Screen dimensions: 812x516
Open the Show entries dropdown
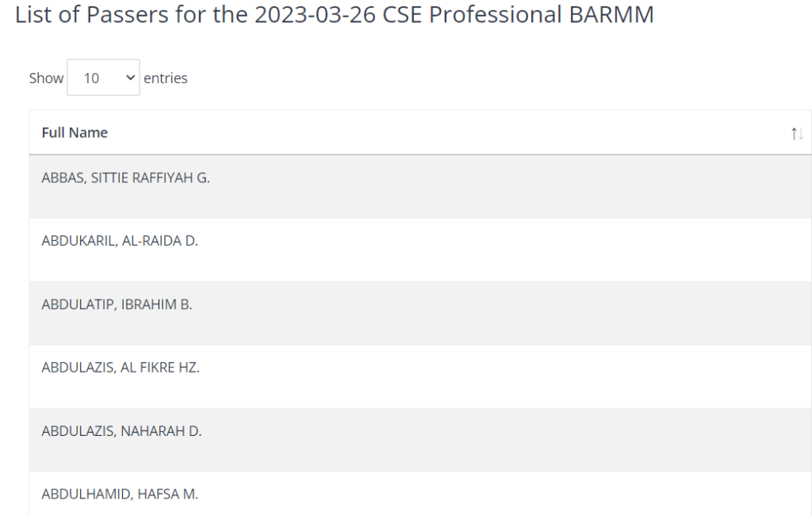pos(103,78)
